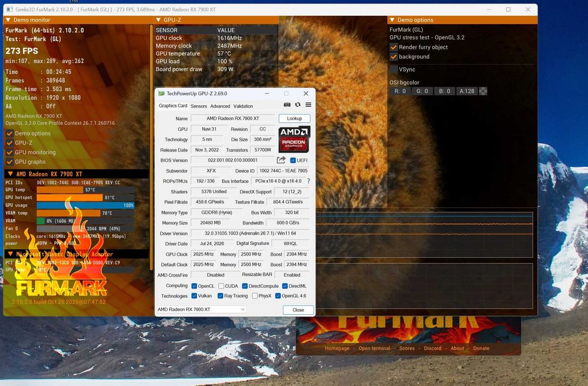Image resolution: width=588 pixels, height=386 pixels.
Task: Minimize the GPU-Z window
Action: (x=266, y=93)
